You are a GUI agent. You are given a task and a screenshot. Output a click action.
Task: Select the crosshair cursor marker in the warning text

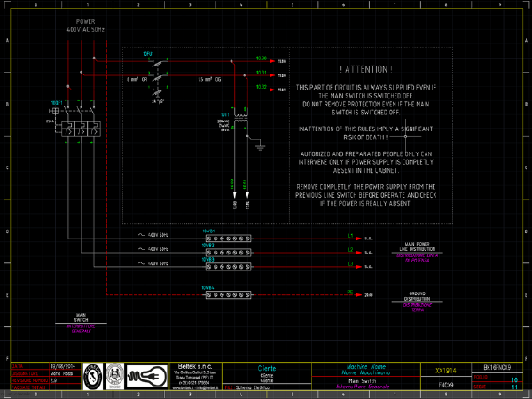[405, 137]
